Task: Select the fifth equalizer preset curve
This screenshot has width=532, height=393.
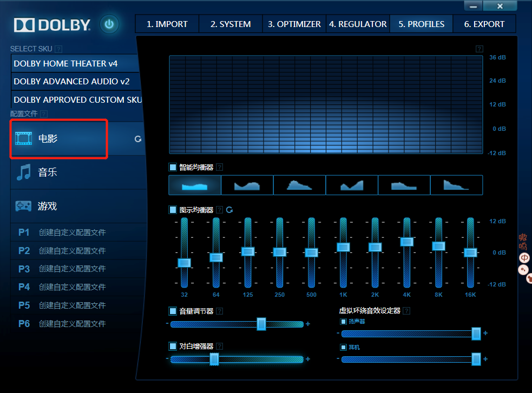Action: tap(404, 185)
